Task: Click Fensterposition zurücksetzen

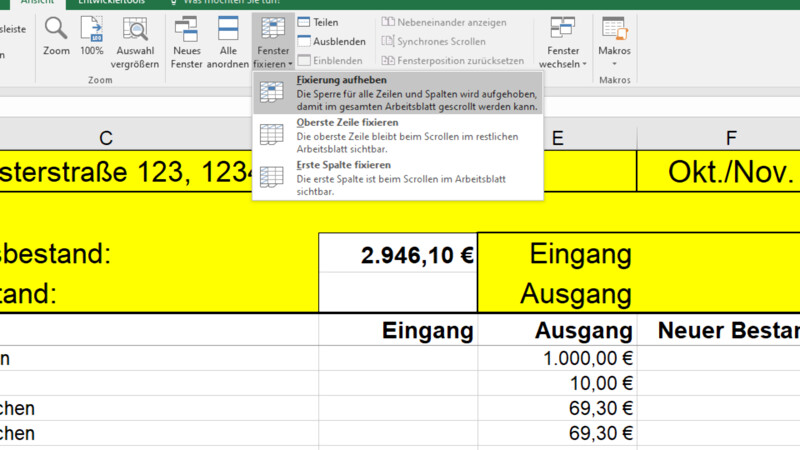Action: click(453, 60)
